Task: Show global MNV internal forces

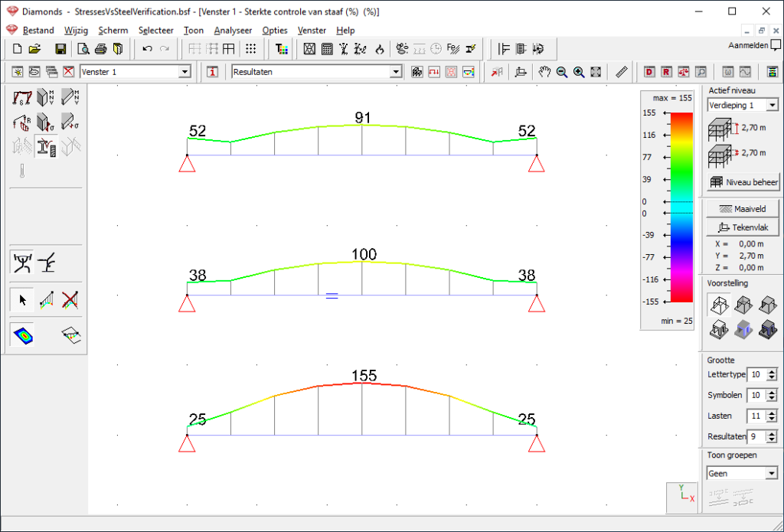Action: point(46,97)
